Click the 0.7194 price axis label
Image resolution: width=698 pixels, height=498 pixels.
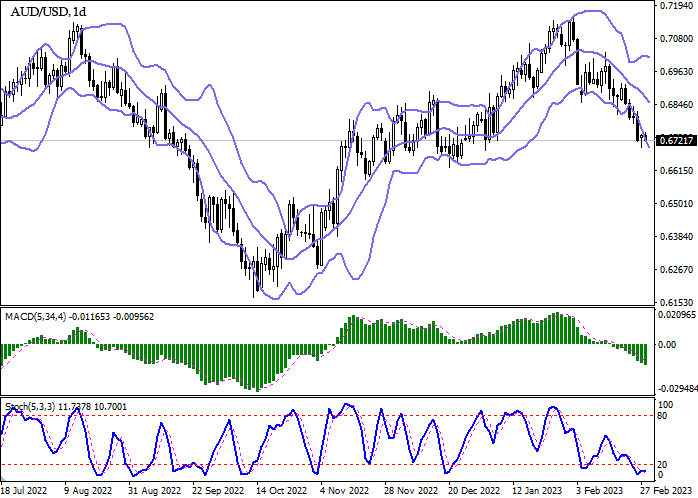(676, 6)
